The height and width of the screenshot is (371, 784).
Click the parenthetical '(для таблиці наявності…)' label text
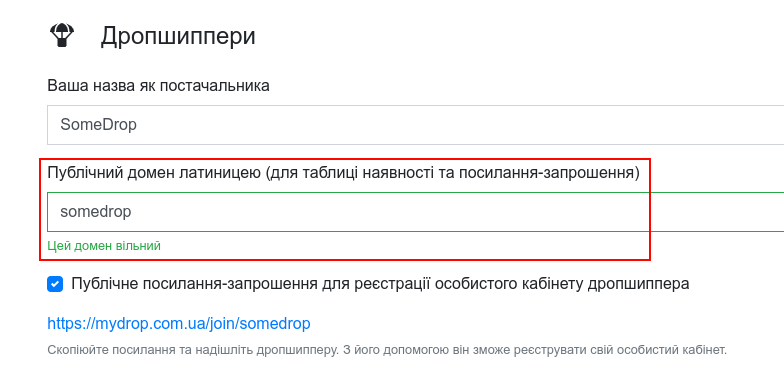tap(453, 174)
